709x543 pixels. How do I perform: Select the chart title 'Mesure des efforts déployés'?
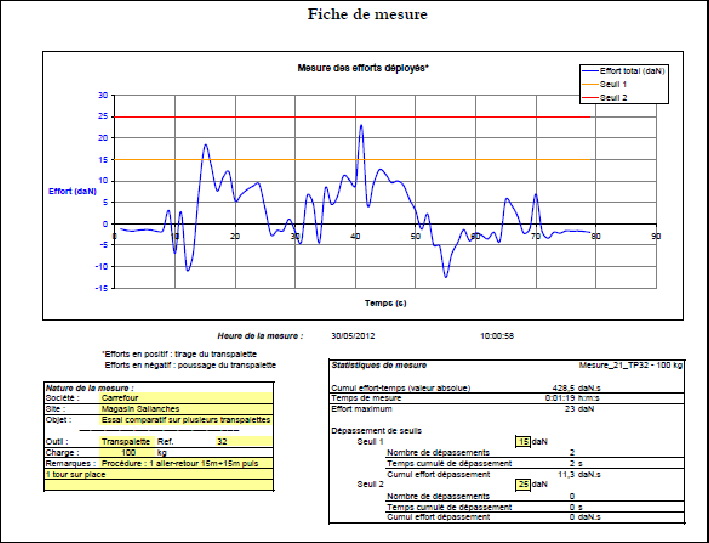tap(363, 68)
